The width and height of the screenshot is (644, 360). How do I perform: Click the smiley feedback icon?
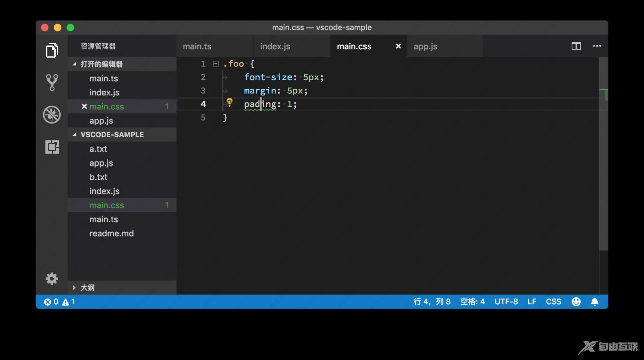[x=576, y=302]
